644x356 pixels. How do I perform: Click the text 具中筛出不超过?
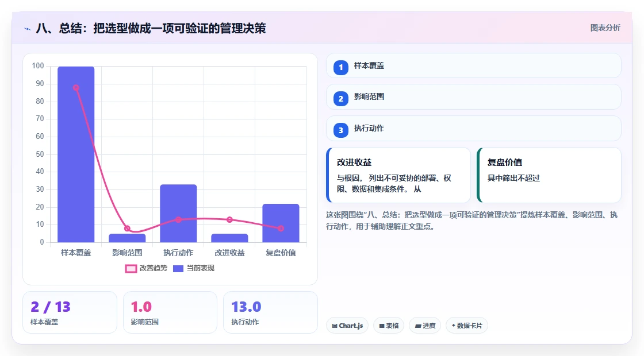(x=513, y=178)
